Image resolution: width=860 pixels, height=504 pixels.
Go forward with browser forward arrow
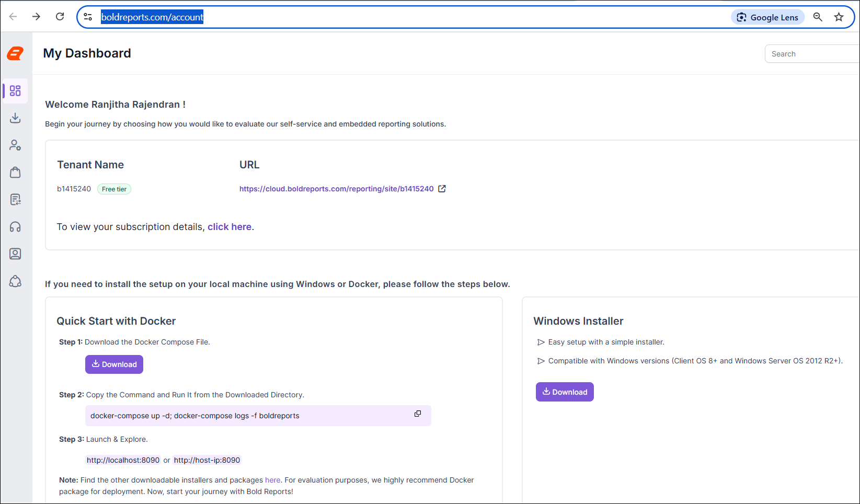coord(36,17)
